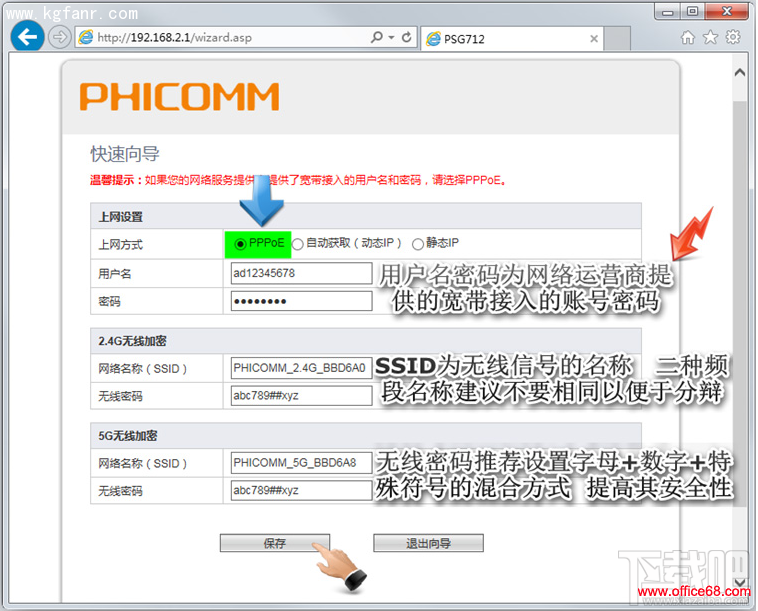Click the 密码 broadband password field
This screenshot has height=611, width=758.
tap(302, 301)
